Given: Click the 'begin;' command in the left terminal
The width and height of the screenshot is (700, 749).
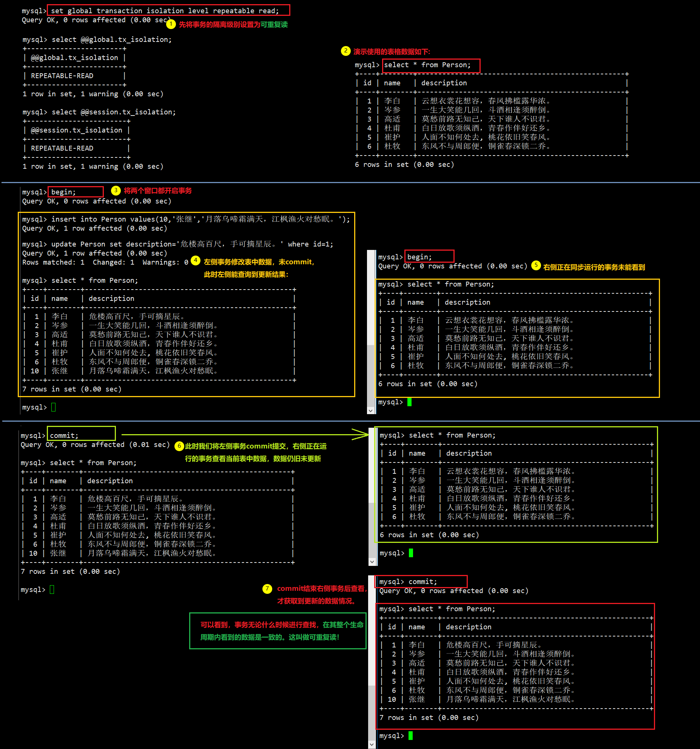Looking at the screenshot, I should click(x=63, y=192).
